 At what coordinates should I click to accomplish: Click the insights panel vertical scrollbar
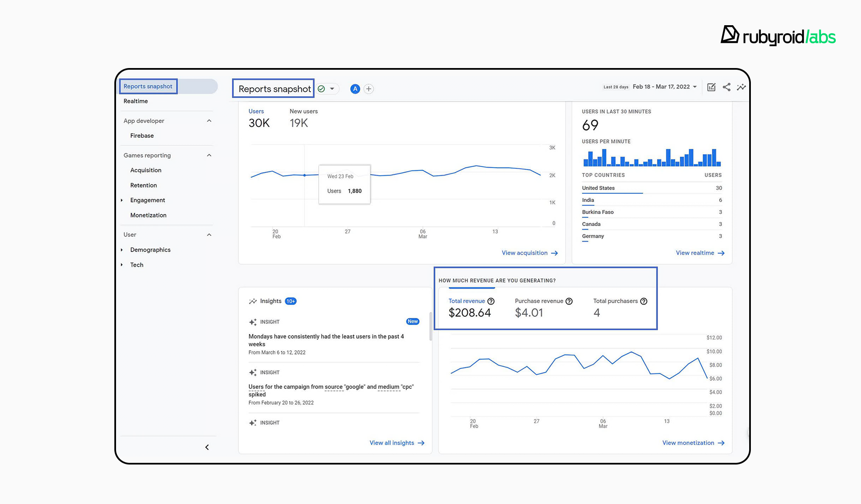[x=430, y=327]
